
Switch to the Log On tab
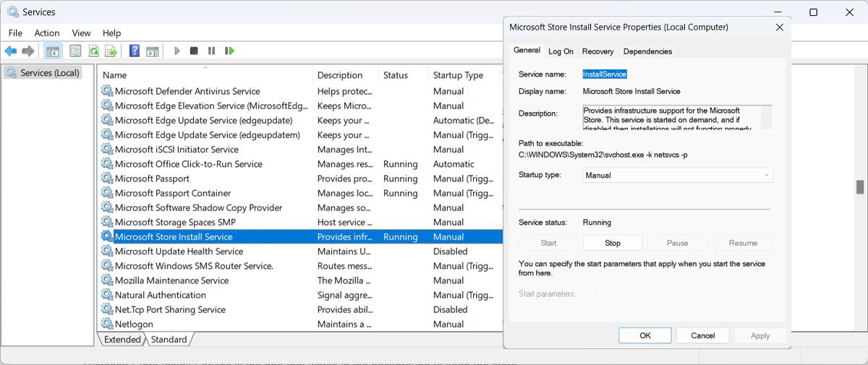click(561, 51)
